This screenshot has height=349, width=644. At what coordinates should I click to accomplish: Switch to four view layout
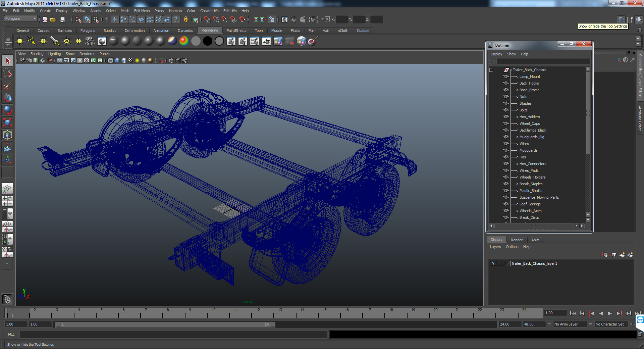7,201
